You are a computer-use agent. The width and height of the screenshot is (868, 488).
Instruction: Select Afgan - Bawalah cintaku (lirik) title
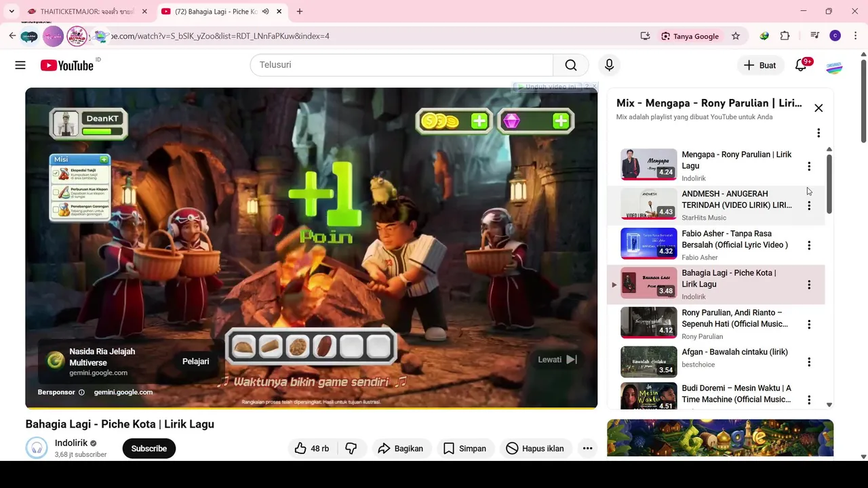(x=734, y=352)
